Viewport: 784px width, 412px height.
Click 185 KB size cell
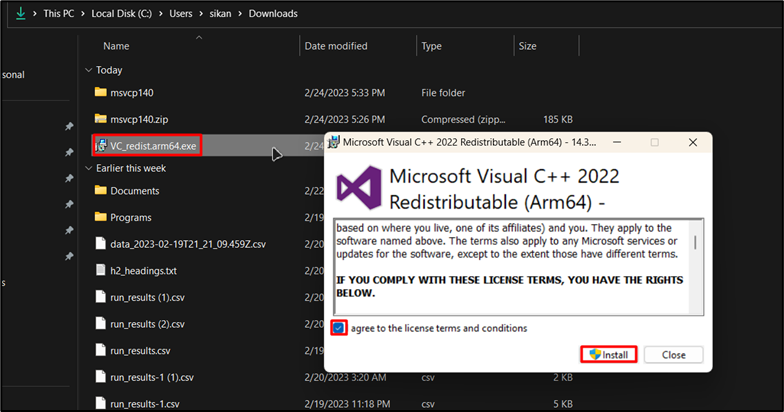(x=558, y=119)
